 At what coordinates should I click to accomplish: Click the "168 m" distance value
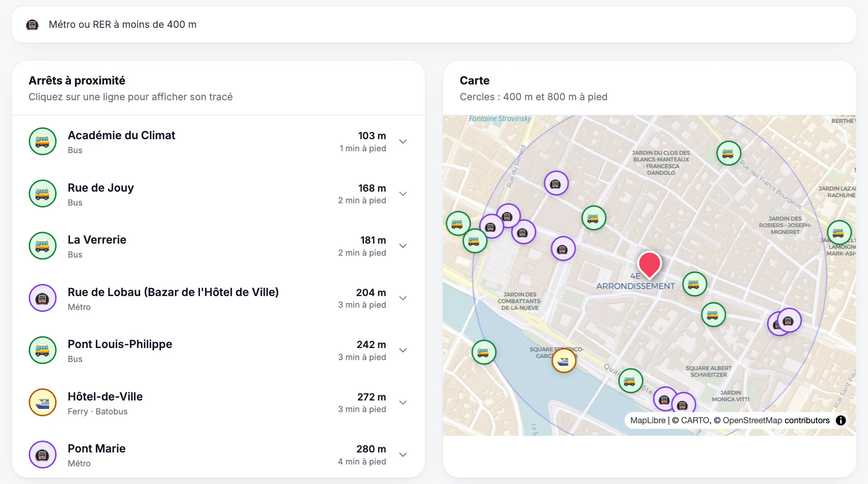coord(372,188)
